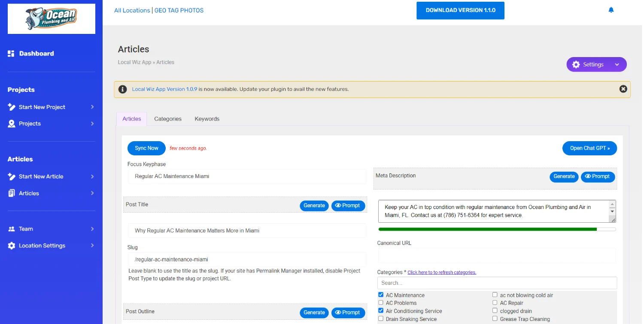Open Dashboard from the sidebar
644x324 pixels.
coord(36,54)
